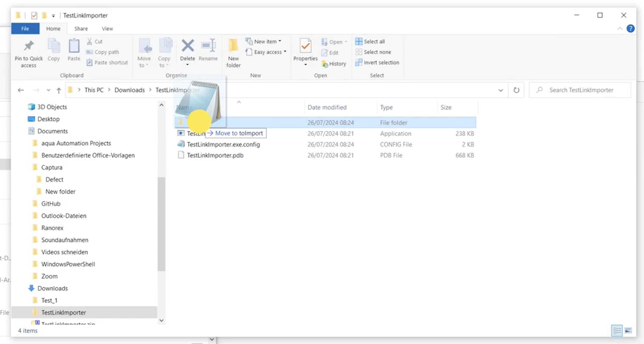
Task: Open the Share ribbon tab
Action: tap(81, 29)
